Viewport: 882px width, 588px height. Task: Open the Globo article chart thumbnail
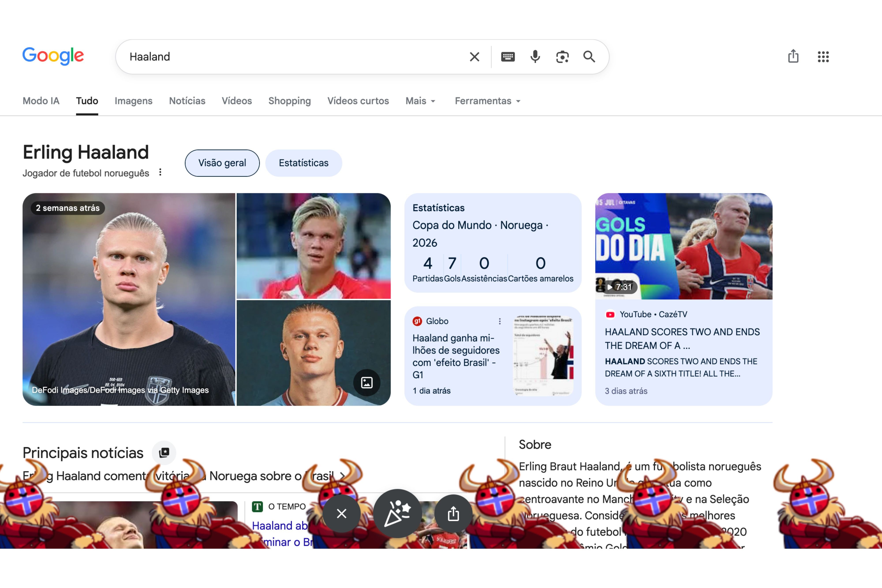tap(543, 355)
